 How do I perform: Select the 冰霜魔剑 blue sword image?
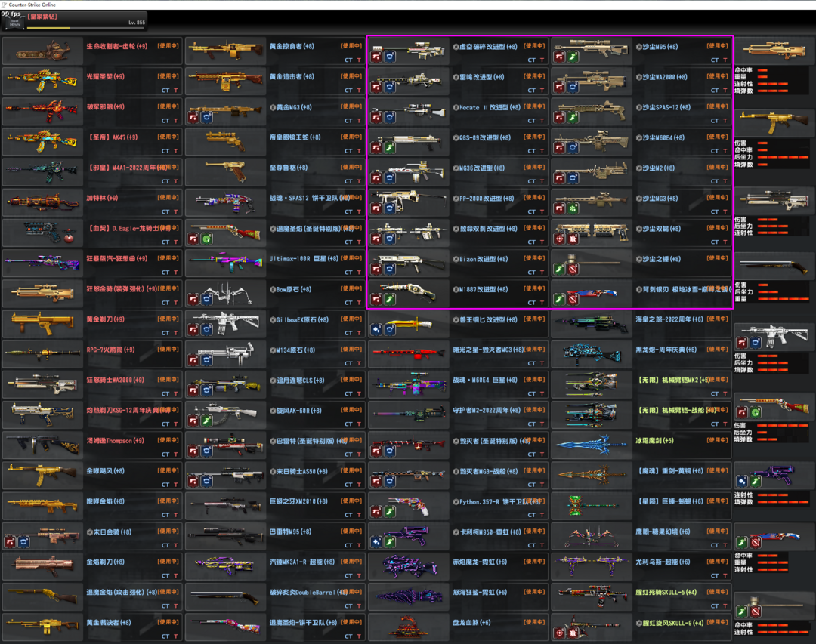click(x=591, y=445)
